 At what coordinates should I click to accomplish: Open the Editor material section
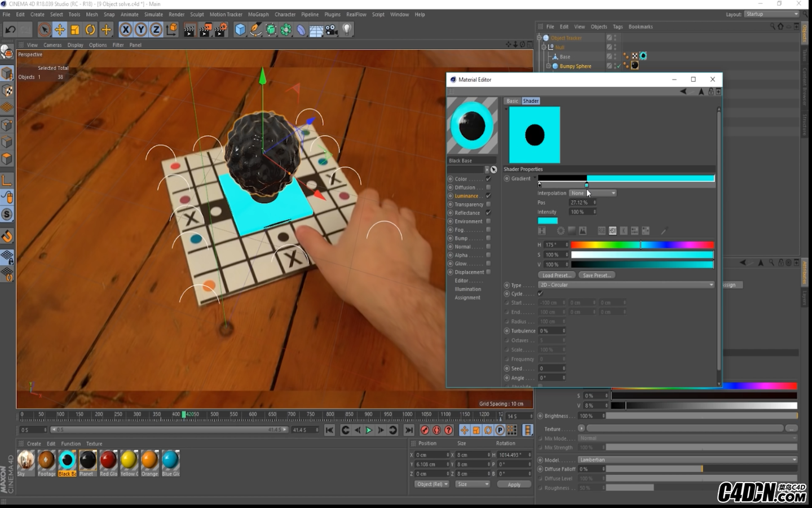(461, 281)
